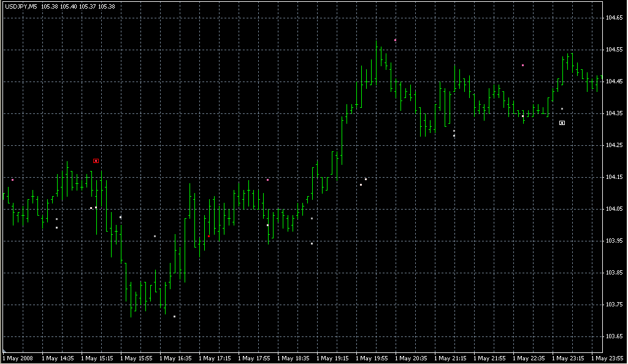This screenshot has height=364, width=628.
Task: Click the 104.65 price scale label
Action: point(615,18)
